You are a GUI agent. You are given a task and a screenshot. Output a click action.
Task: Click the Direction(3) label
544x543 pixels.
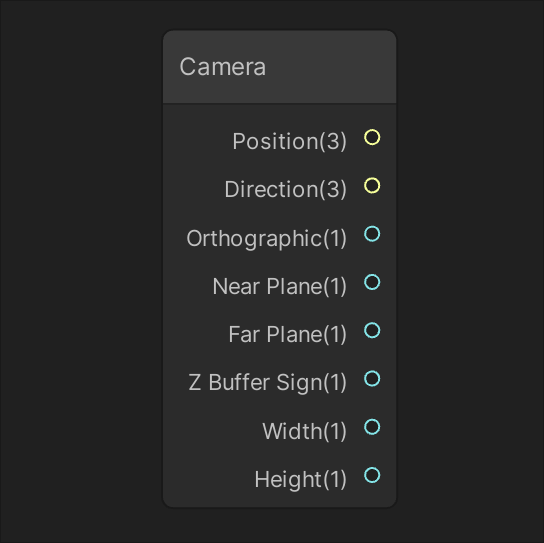tap(286, 189)
